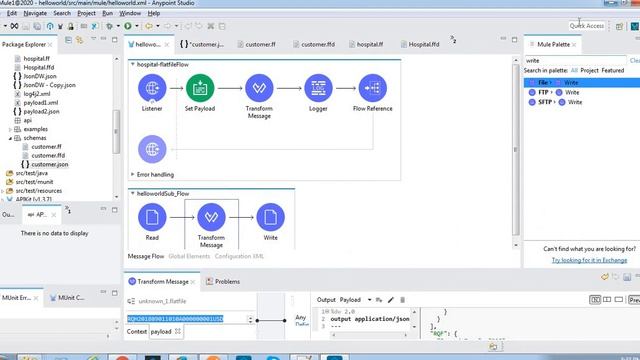640x360 pixels.
Task: Expand the Error handling section
Action: (x=133, y=174)
